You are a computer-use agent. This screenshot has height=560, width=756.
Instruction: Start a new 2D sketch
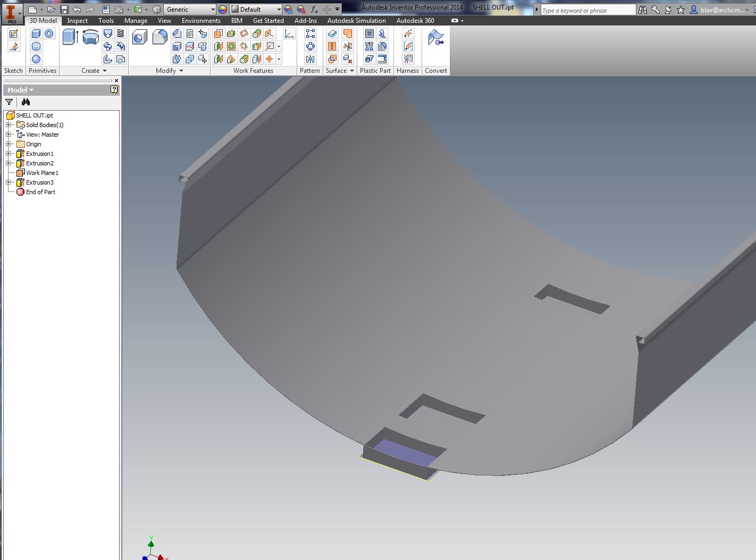14,34
